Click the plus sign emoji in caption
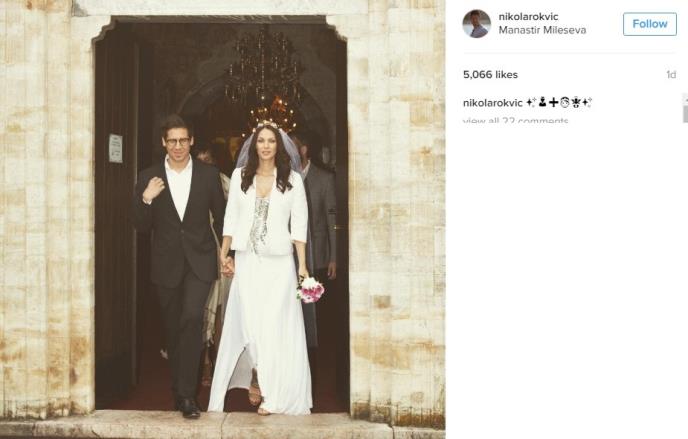The image size is (688, 439). point(553,103)
